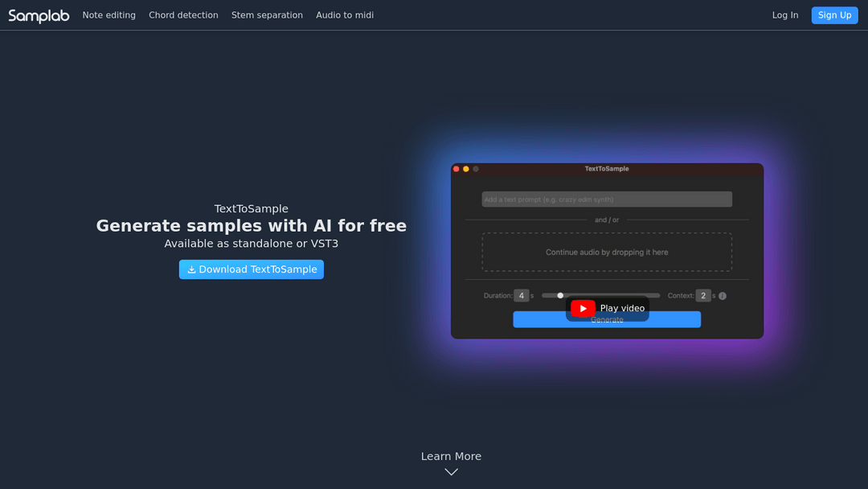Click the blue Generate button
The height and width of the screenshot is (489, 868).
click(607, 319)
